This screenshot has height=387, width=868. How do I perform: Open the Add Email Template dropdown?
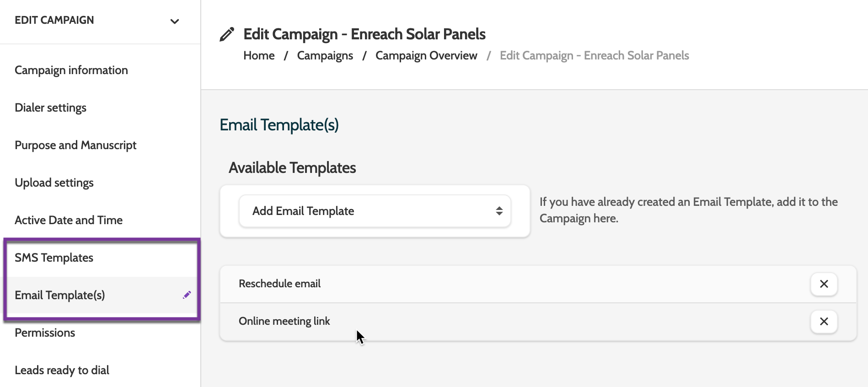click(374, 211)
